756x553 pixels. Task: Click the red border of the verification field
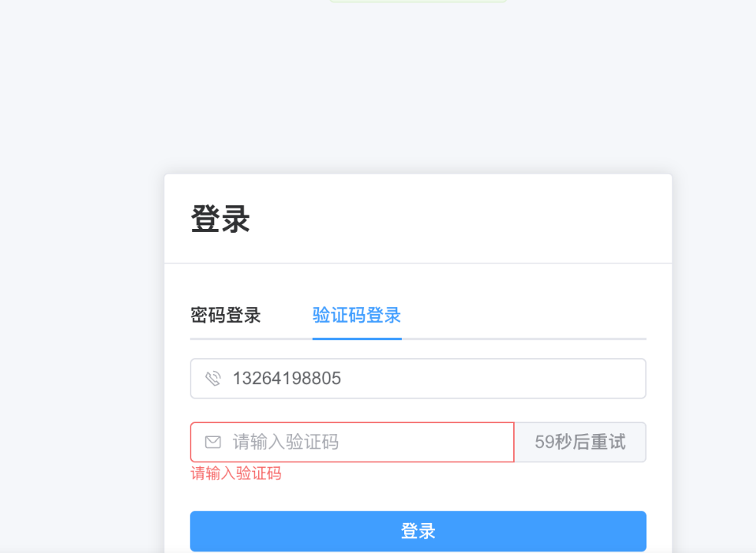pos(352,422)
